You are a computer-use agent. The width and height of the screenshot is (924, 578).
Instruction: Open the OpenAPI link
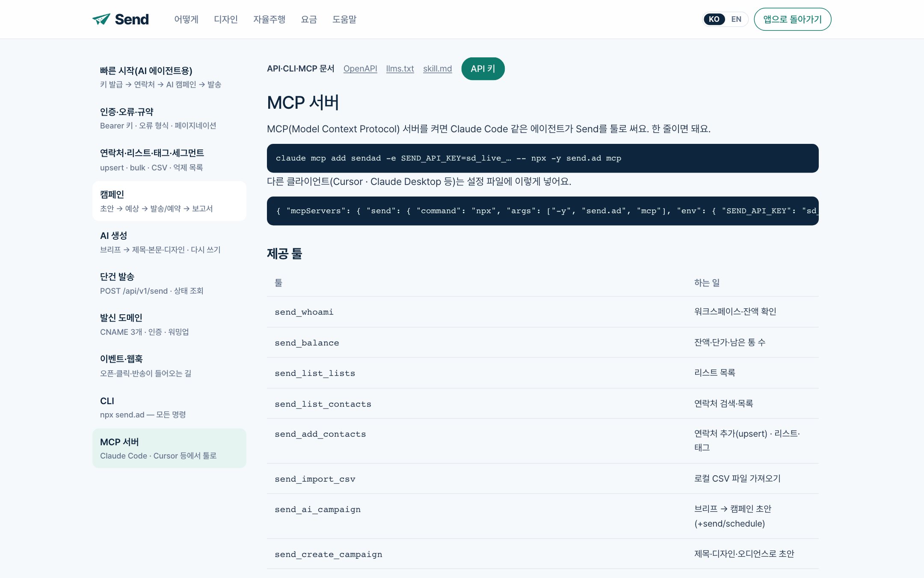pyautogui.click(x=360, y=69)
